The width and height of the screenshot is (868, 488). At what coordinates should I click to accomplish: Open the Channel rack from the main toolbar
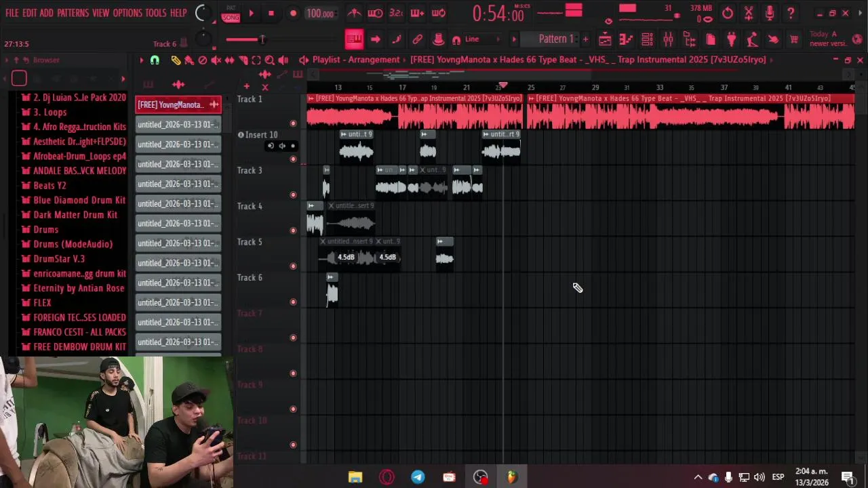[647, 39]
